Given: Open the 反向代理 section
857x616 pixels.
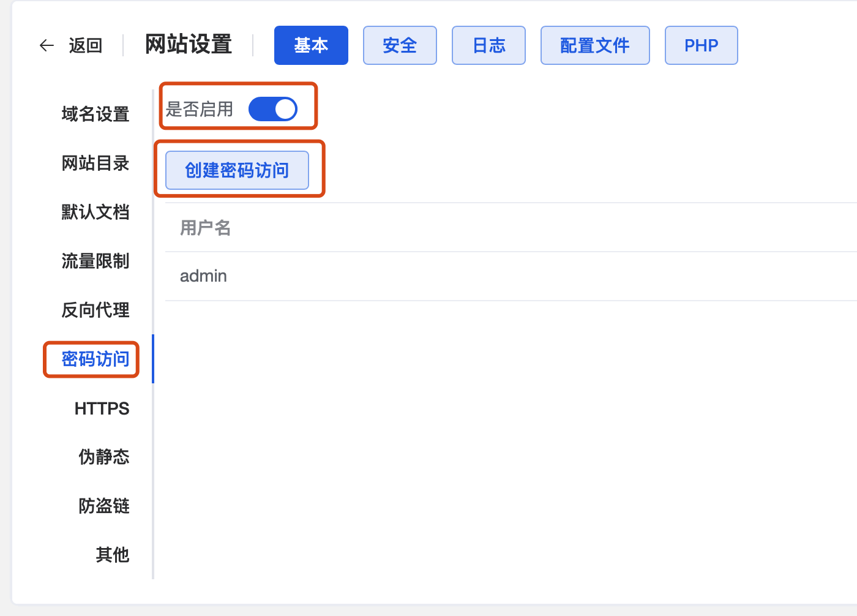Looking at the screenshot, I should (95, 310).
